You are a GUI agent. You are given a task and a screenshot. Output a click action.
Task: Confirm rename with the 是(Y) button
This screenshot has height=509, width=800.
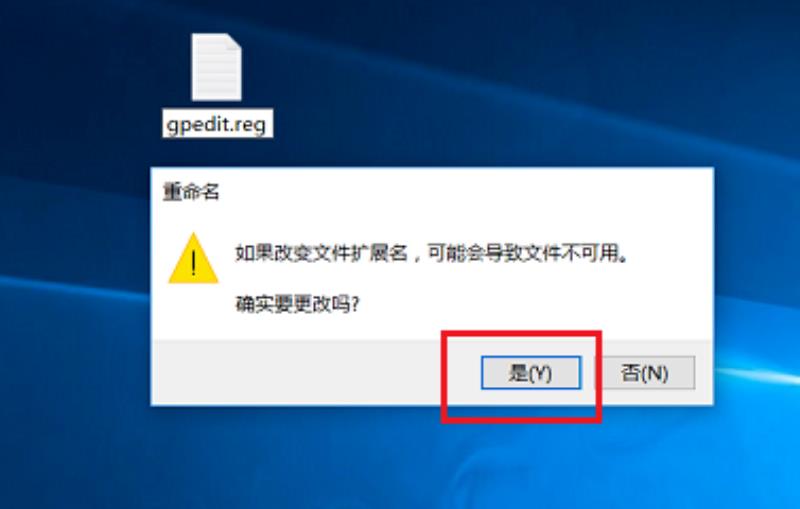pos(531,373)
